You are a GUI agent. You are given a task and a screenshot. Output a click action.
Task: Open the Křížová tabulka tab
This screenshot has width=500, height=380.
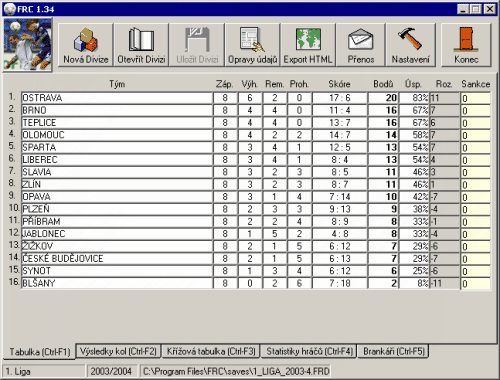[x=211, y=351]
